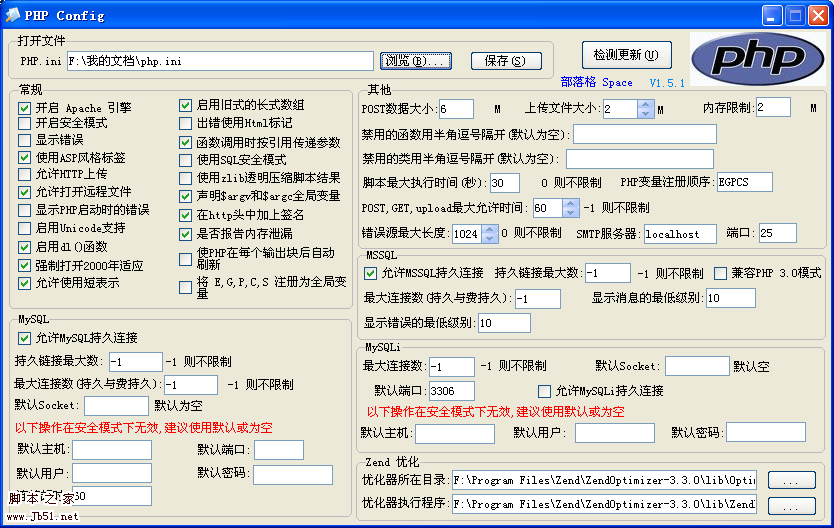Click the 禁用的函数 input field
Viewport: 834px width, 528px height.
click(x=645, y=135)
